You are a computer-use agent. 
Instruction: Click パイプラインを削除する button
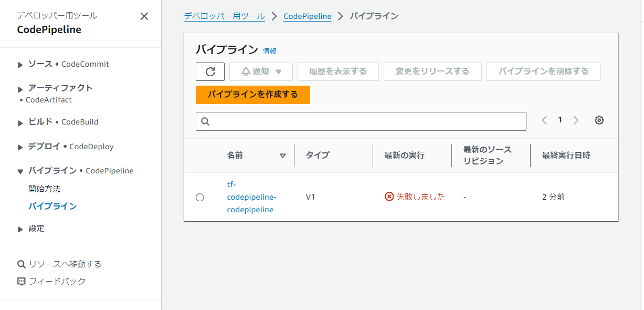pyautogui.click(x=544, y=71)
